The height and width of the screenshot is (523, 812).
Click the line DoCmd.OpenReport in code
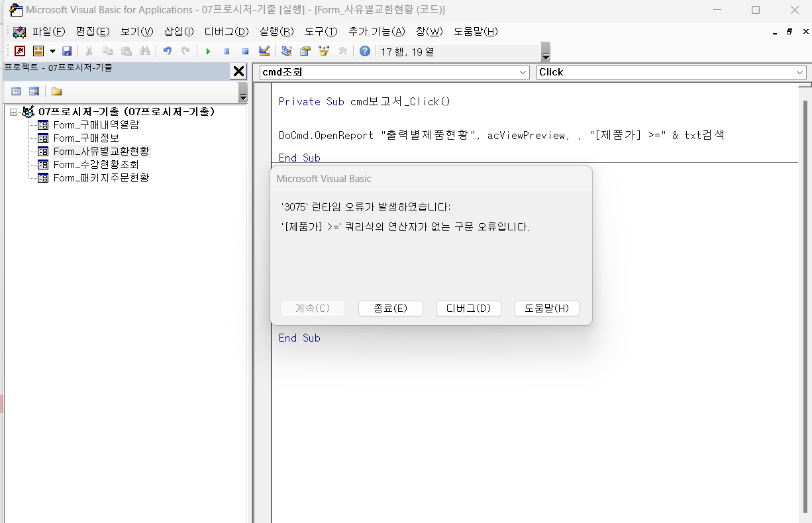(x=501, y=135)
